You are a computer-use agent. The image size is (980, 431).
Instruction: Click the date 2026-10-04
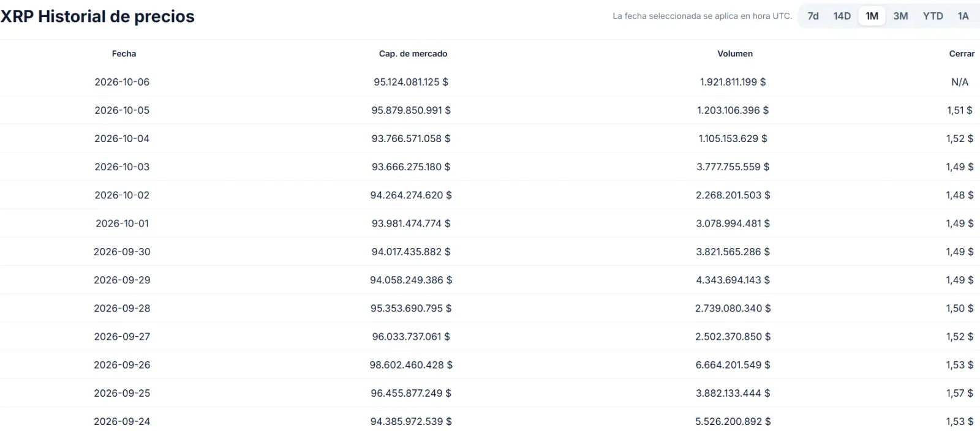[122, 138]
